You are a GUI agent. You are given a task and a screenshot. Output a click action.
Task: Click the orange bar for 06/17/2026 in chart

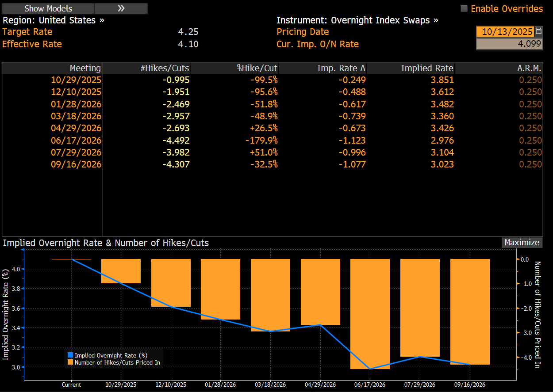370,314
